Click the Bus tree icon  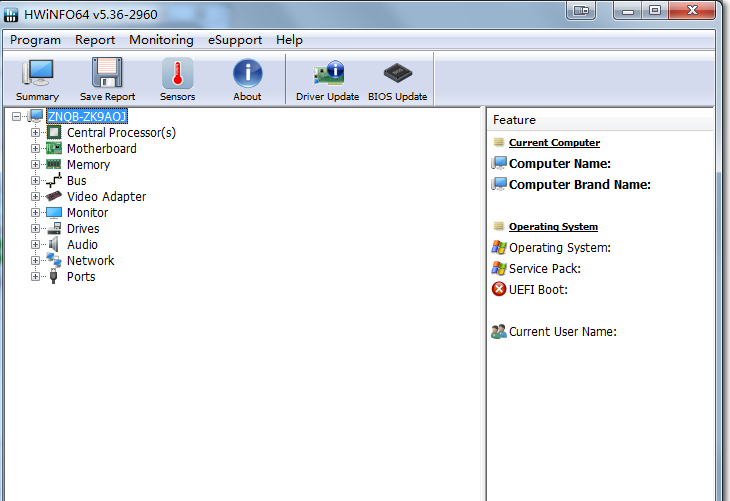point(54,180)
